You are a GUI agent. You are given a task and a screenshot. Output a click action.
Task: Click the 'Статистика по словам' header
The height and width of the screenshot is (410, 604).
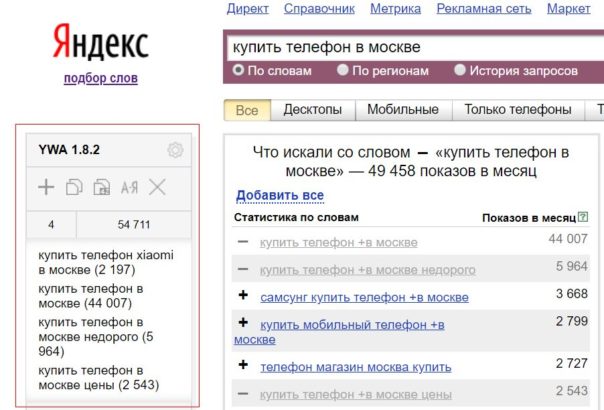[296, 217]
